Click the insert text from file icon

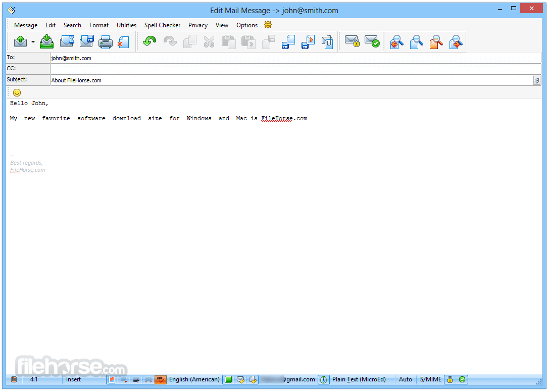(x=308, y=42)
